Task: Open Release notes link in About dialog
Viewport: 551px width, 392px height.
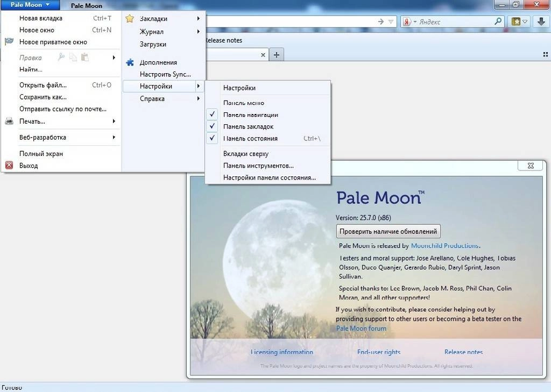Action: 463,352
